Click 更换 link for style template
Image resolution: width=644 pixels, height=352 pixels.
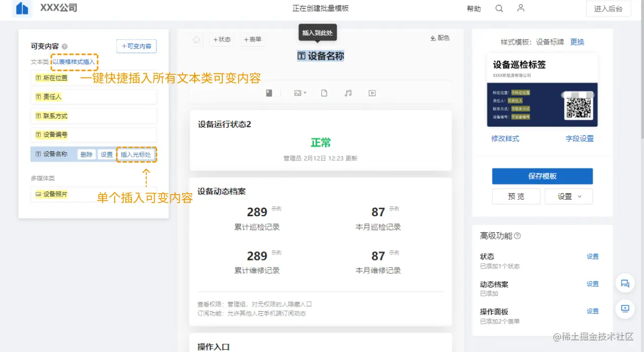577,42
